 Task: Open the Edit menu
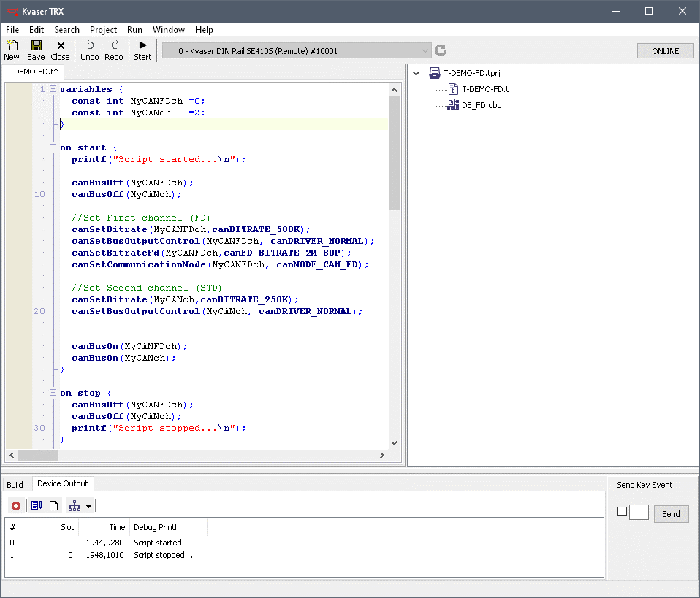pos(36,30)
